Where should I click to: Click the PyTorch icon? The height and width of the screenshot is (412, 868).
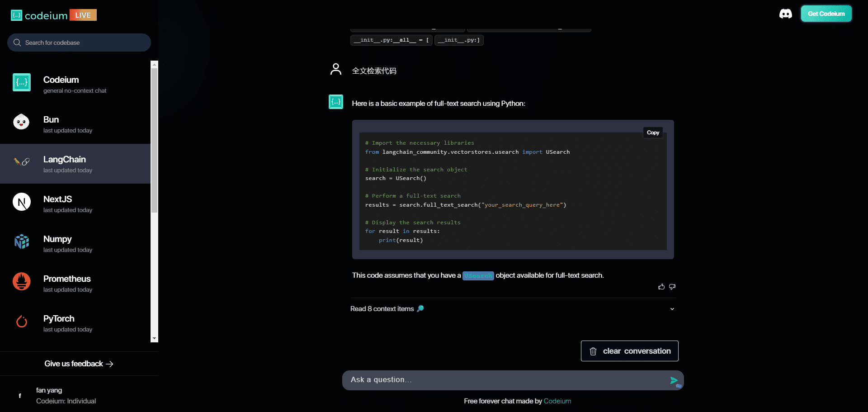point(21,321)
